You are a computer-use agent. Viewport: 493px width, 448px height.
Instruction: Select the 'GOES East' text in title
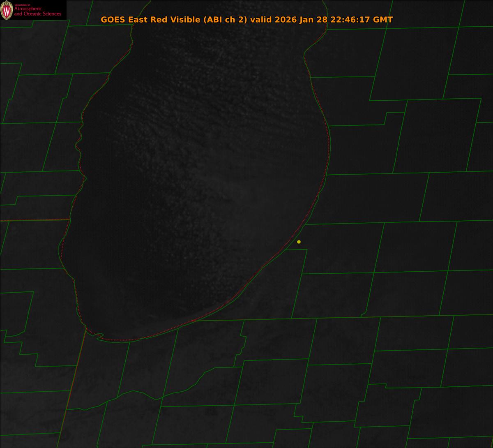coord(123,20)
